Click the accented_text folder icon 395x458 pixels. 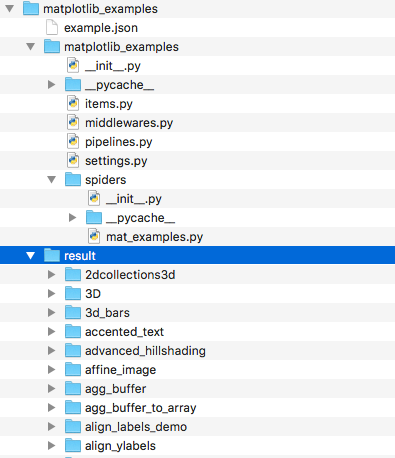(73, 331)
